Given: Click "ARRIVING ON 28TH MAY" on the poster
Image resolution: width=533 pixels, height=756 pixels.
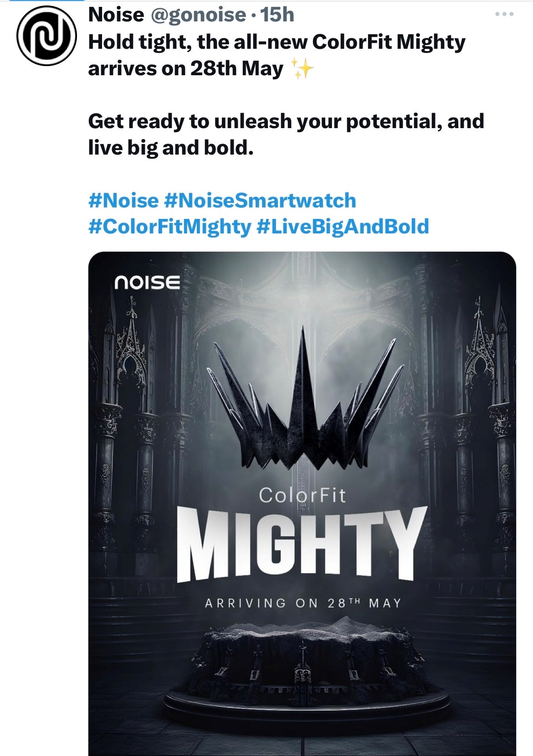Looking at the screenshot, I should pyautogui.click(x=303, y=603).
